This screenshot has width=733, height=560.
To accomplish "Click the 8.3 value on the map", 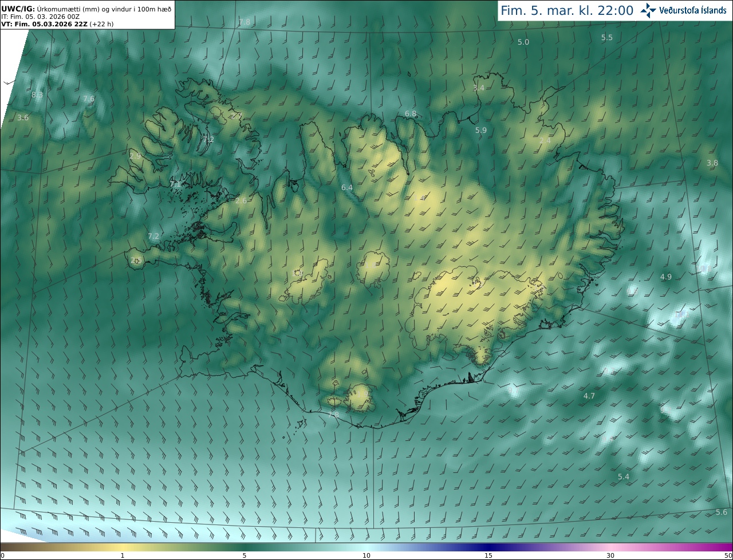I will tap(37, 95).
